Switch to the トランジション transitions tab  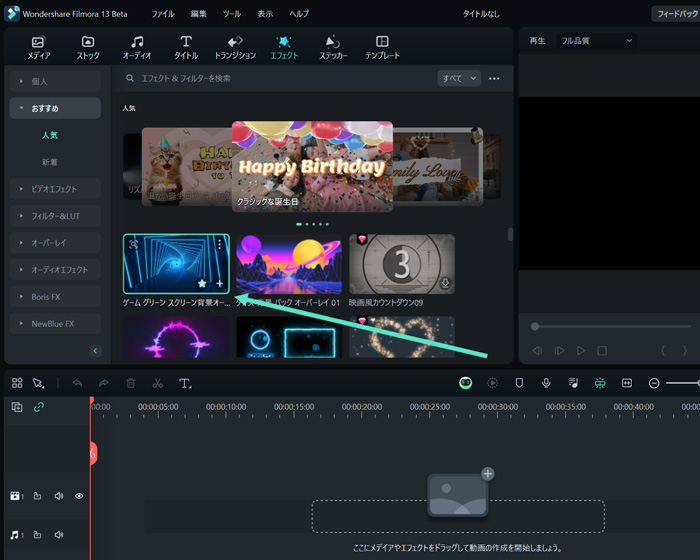tap(235, 48)
